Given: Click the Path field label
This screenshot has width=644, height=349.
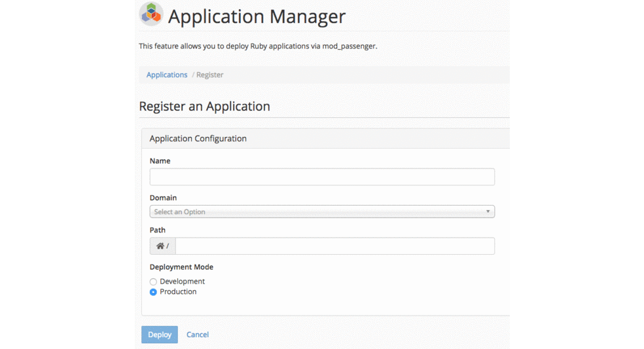Looking at the screenshot, I should pos(158,230).
